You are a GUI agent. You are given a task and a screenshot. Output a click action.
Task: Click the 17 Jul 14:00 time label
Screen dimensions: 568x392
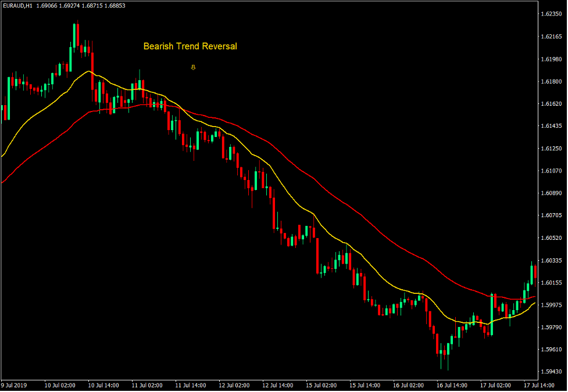540,385
